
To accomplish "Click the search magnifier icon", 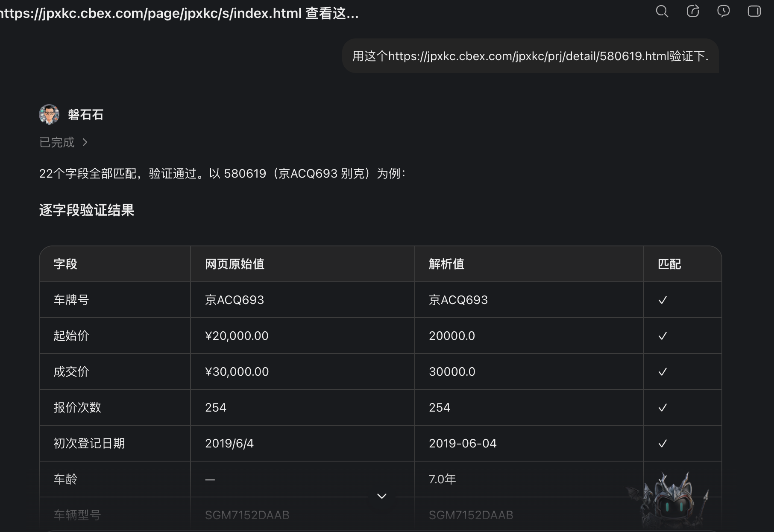I will [662, 11].
